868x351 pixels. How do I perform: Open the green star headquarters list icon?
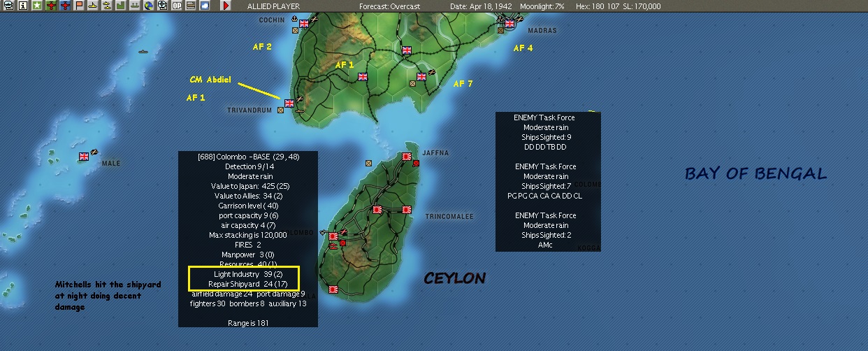click(37, 6)
